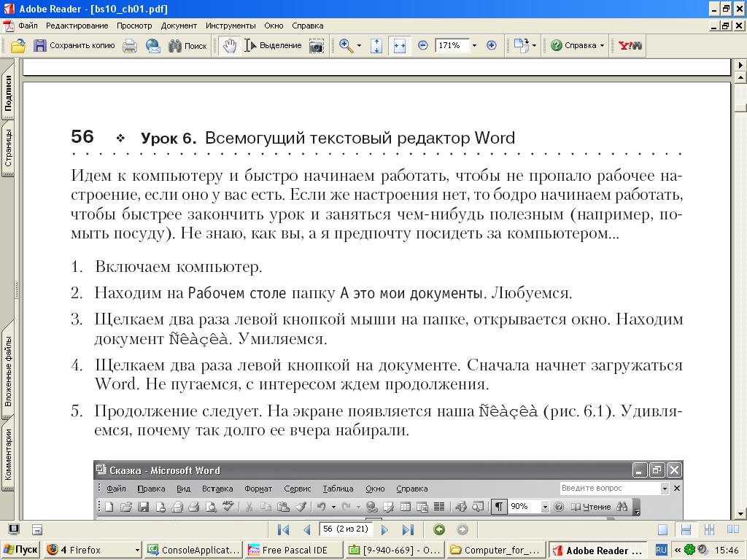Open the Справка help toolbar button

pos(576,46)
